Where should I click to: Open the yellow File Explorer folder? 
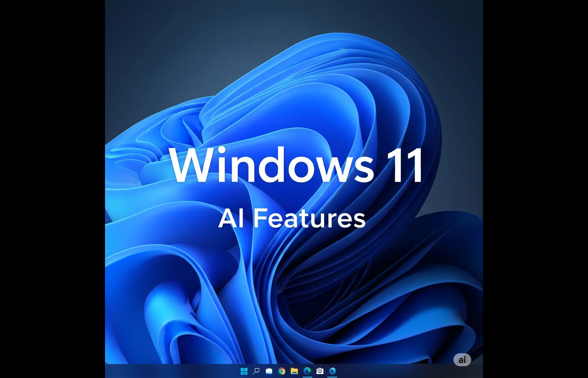[x=294, y=371]
